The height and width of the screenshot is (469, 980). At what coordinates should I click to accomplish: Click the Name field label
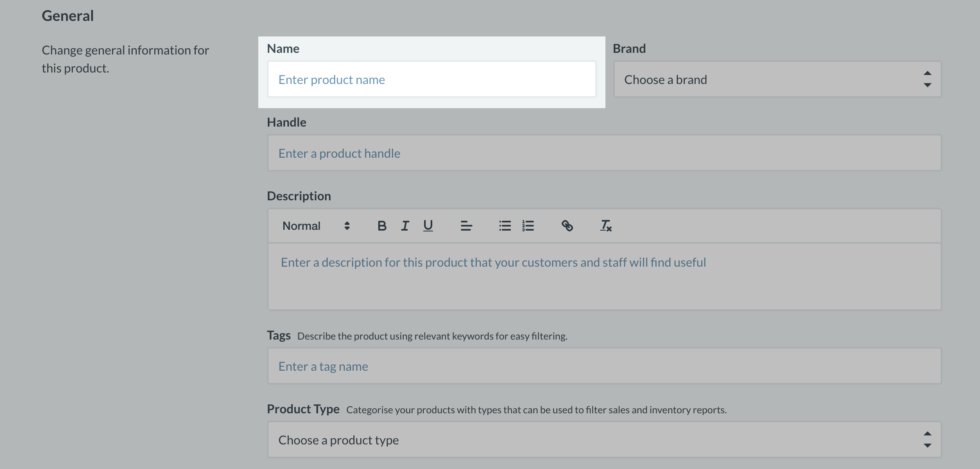coord(283,49)
